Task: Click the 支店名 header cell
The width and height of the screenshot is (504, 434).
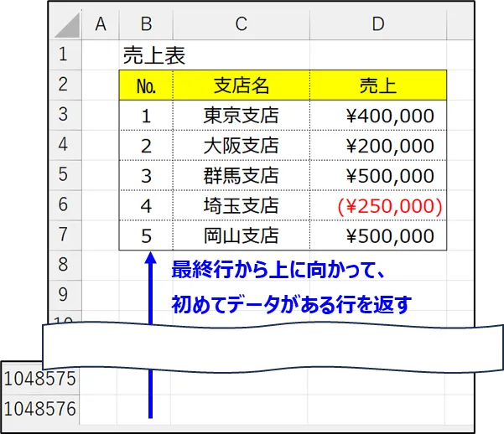Action: [241, 85]
